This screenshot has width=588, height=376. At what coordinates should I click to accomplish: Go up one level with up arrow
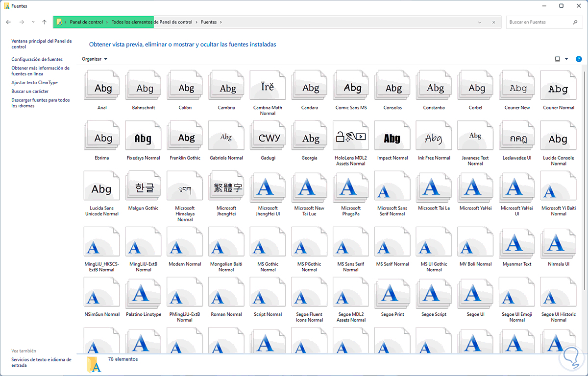(x=45, y=22)
